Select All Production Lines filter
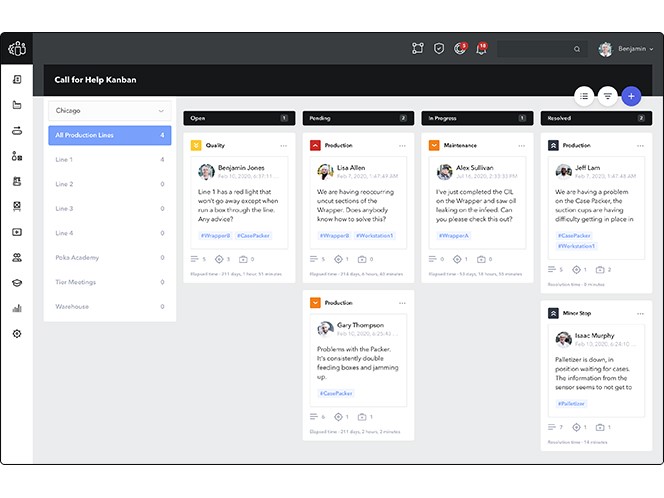The image size is (664, 498). click(x=110, y=135)
